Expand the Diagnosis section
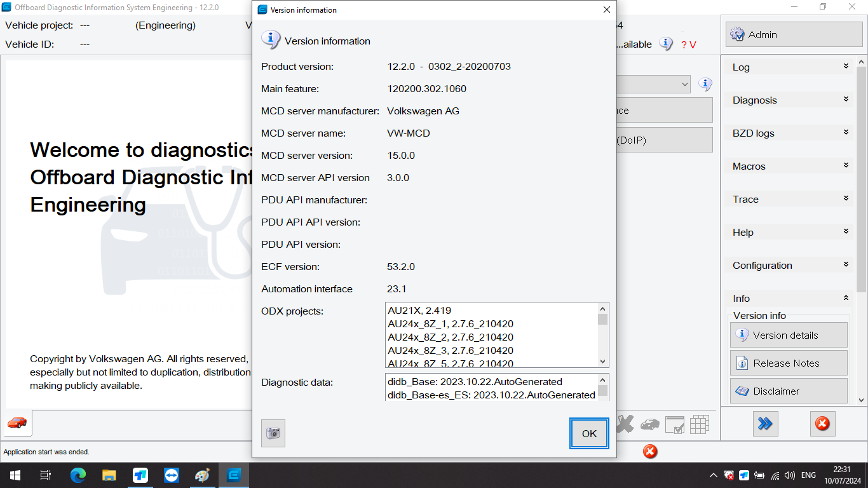This screenshot has width=868, height=488. click(790, 100)
